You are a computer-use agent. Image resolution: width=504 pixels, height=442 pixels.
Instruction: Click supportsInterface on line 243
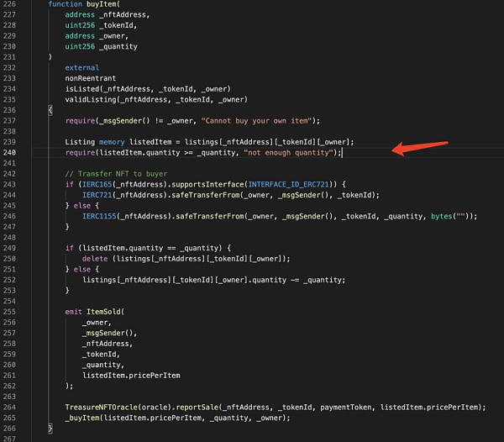[x=207, y=185]
